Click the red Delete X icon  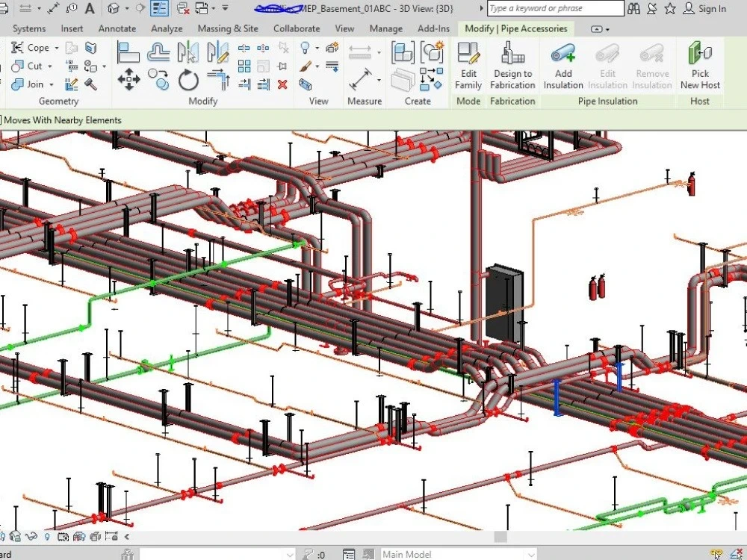pos(282,84)
